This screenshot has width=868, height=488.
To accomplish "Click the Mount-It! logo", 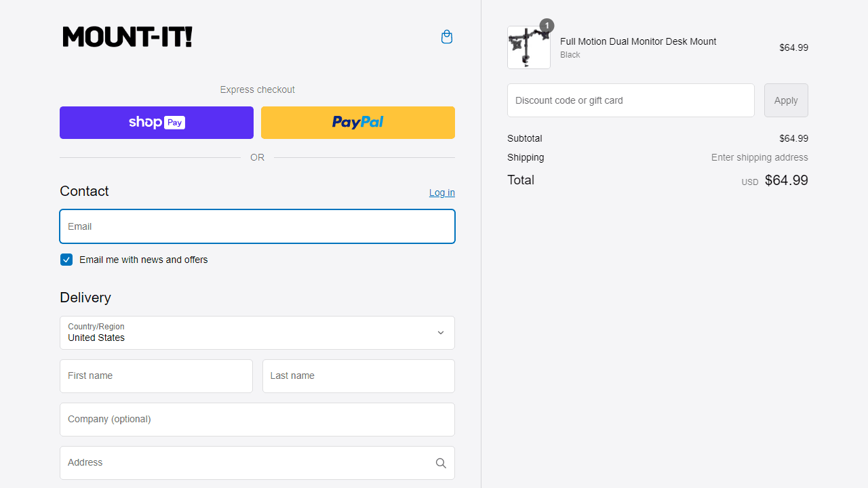I will [x=127, y=37].
